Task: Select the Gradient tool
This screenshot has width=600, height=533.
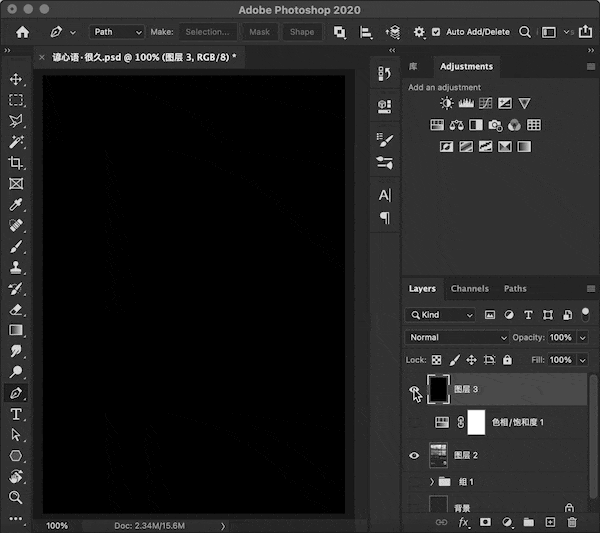Action: (16, 330)
